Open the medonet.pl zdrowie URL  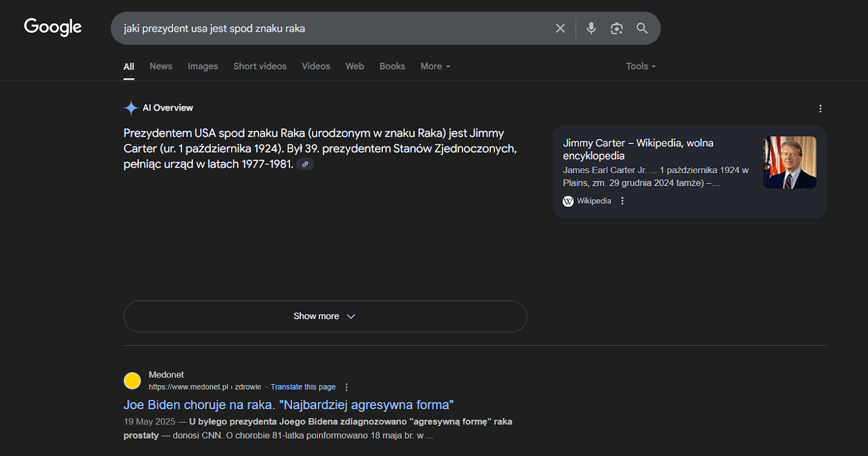pos(205,387)
